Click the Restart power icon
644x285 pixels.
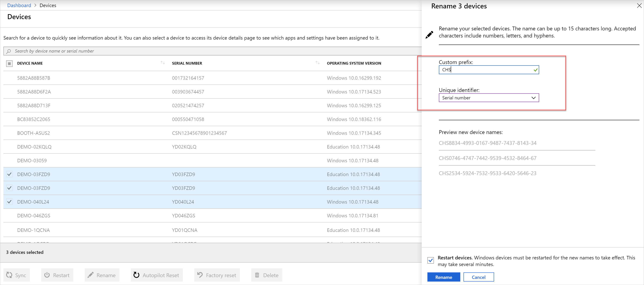click(47, 275)
